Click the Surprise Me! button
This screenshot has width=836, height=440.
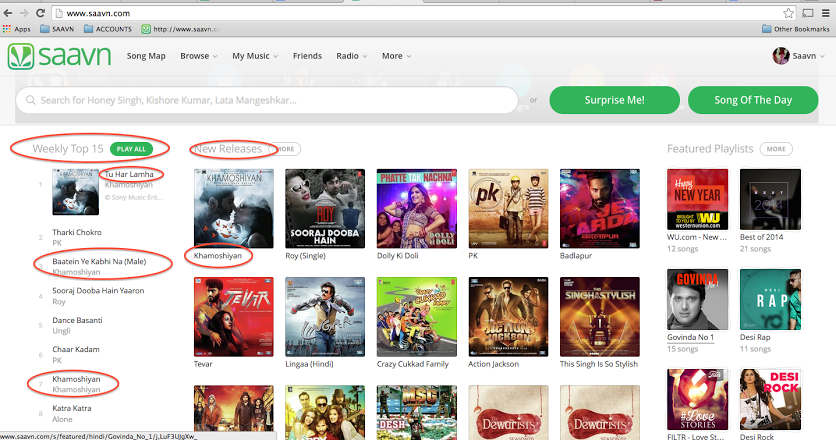point(614,100)
